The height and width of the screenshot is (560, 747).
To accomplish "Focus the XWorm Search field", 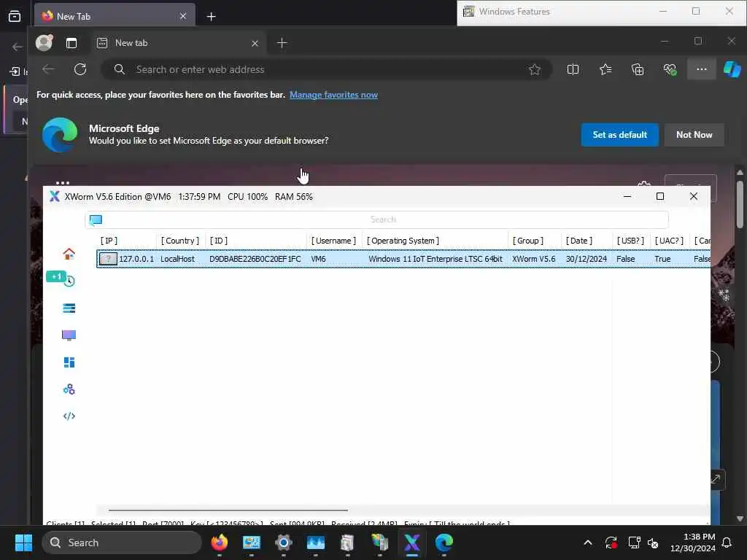I will click(376, 219).
